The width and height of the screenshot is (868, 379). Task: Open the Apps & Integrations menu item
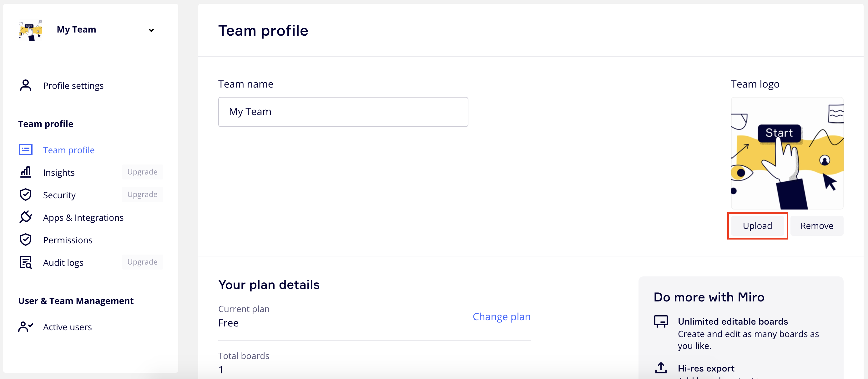click(x=83, y=218)
